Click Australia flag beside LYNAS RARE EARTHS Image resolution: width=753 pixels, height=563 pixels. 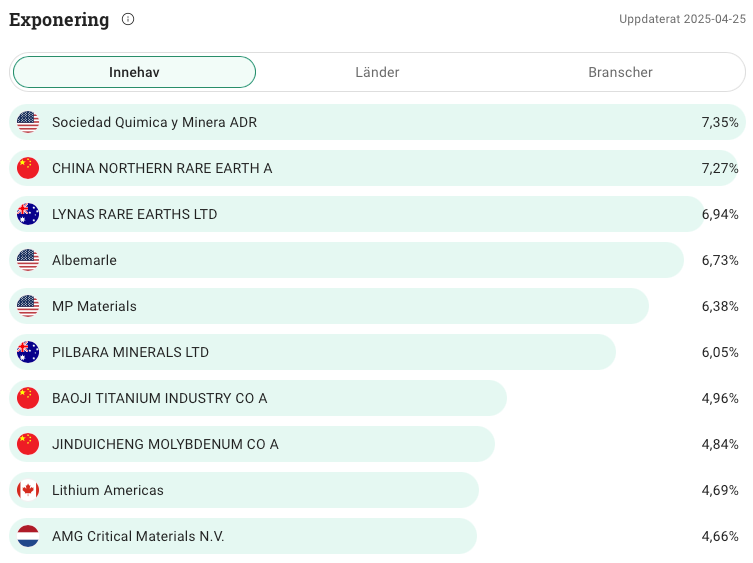28,214
